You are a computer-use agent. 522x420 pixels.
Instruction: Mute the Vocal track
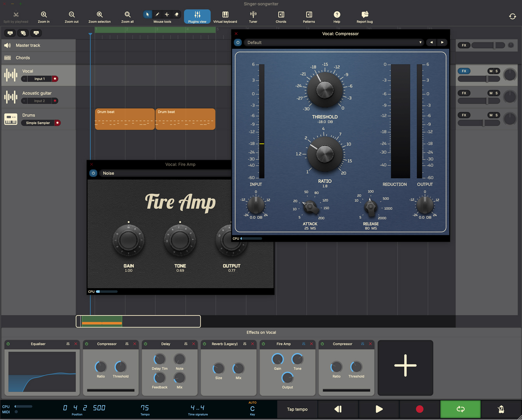point(491,71)
